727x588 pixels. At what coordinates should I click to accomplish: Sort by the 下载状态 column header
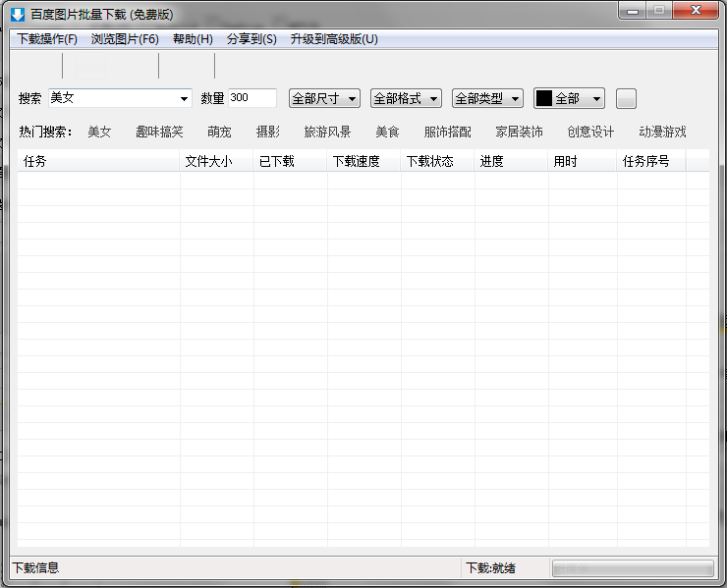[437, 161]
